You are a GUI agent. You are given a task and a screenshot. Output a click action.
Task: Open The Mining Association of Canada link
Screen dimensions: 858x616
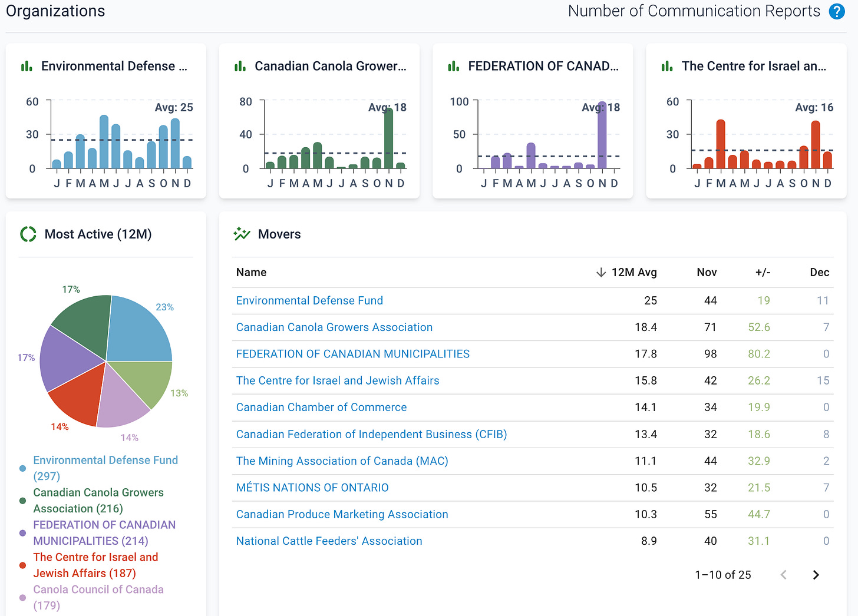coord(342,461)
